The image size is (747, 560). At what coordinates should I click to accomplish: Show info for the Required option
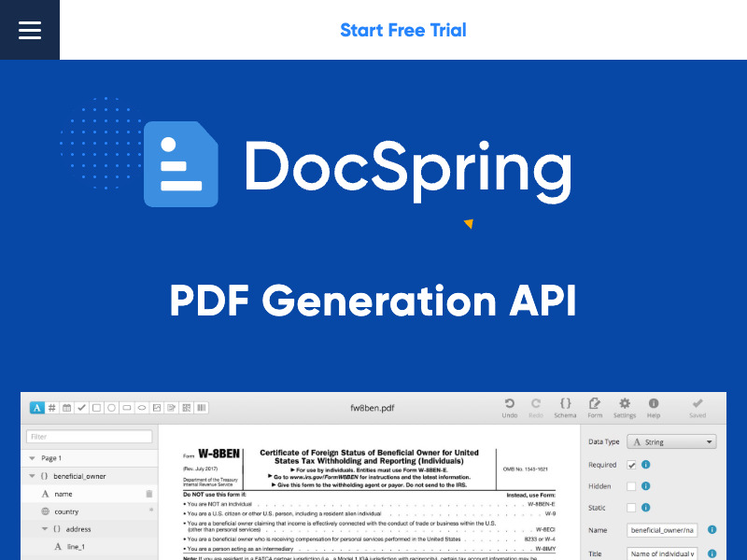(x=645, y=464)
